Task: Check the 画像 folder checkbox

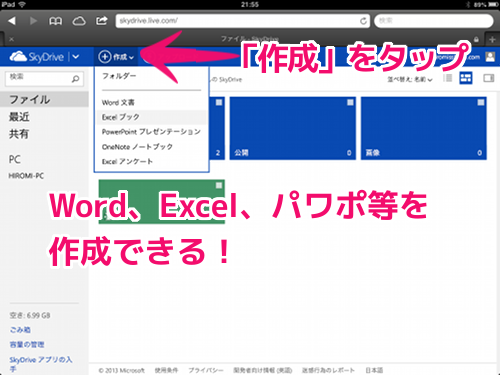Action: 481,102
